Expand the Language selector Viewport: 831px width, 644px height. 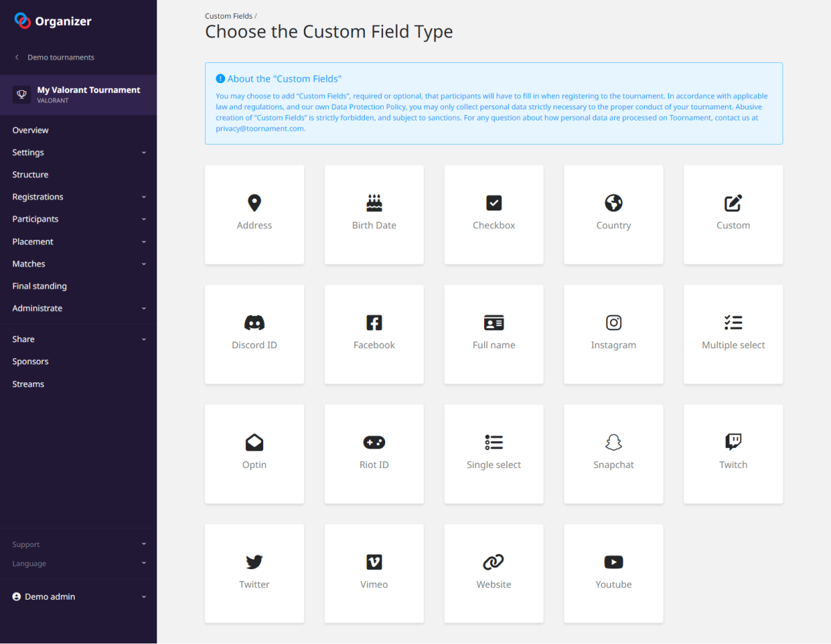tap(78, 564)
